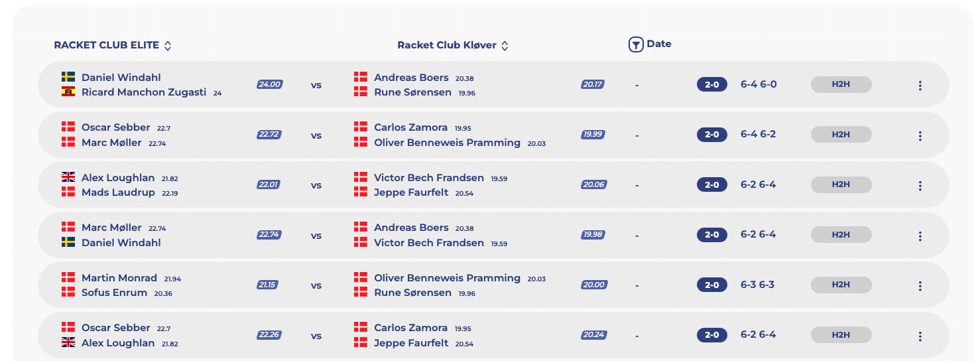Open three-dot menu for Sebber/Møller match
The image size is (980, 361).
(x=920, y=135)
